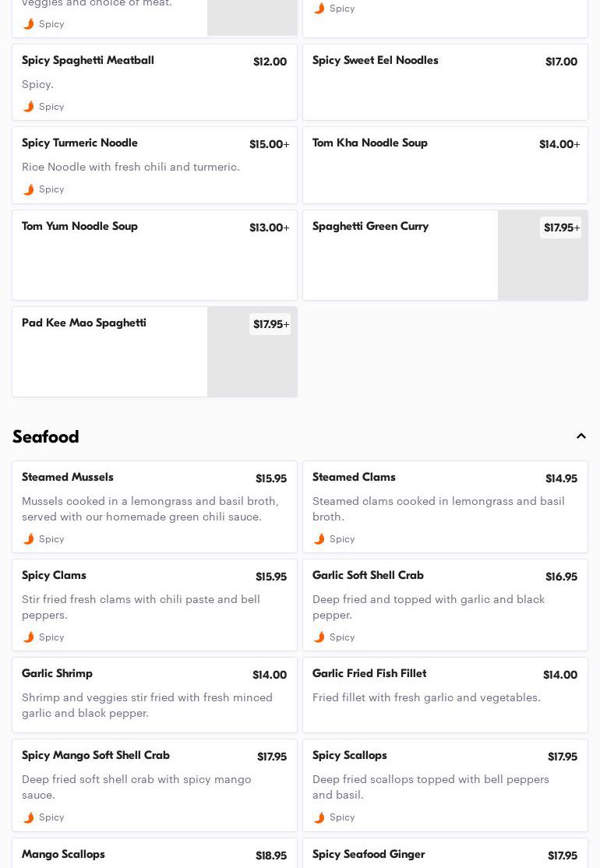Click the chili icon under Spicy Spaghetti Meatball
The width and height of the screenshot is (600, 868).
pos(29,107)
